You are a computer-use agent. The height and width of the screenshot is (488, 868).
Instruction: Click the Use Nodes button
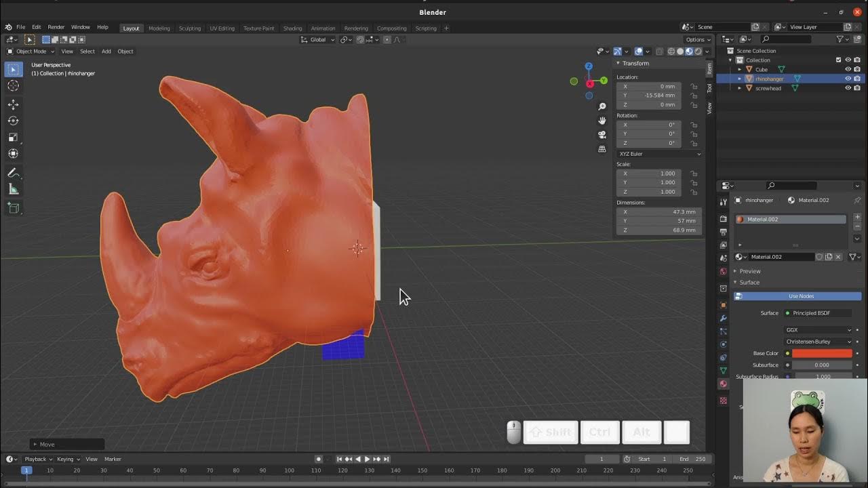click(798, 296)
